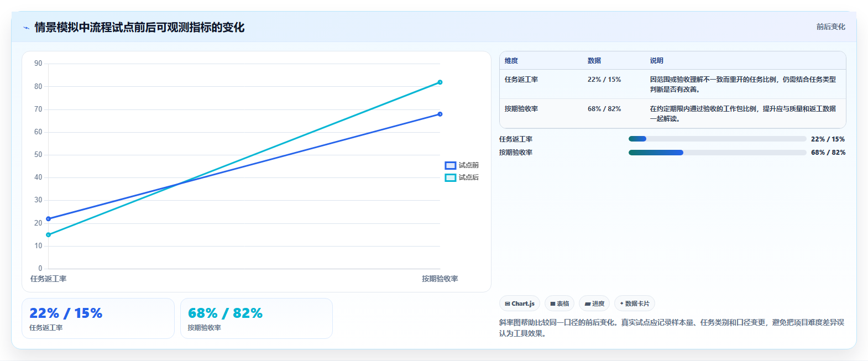Click the 试点后 data point at 15
The image size is (868, 361).
click(x=49, y=235)
